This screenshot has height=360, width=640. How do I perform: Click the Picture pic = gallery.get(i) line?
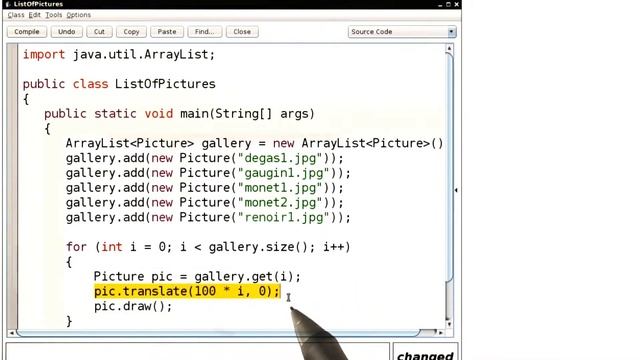pyautogui.click(x=197, y=277)
